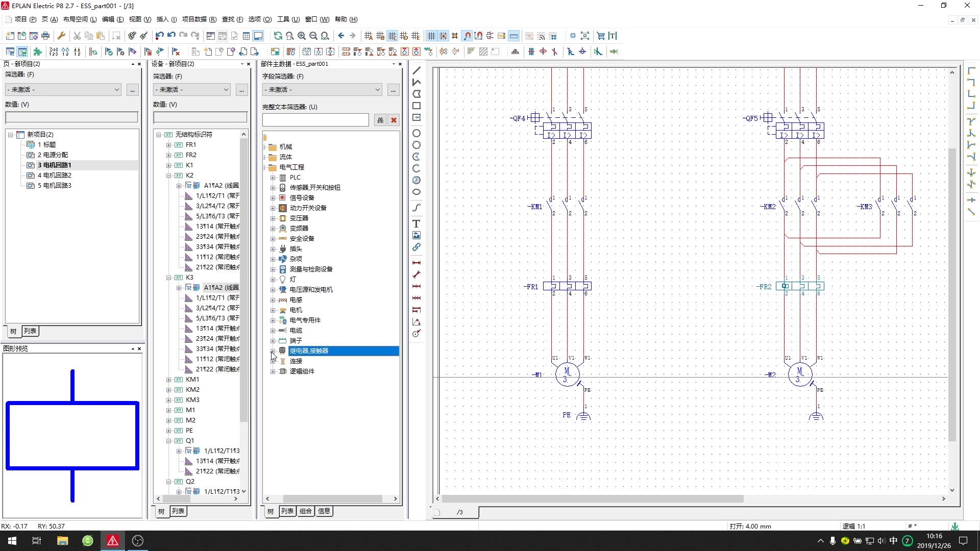Switch to the 列表 tab in parts panel

click(x=287, y=511)
